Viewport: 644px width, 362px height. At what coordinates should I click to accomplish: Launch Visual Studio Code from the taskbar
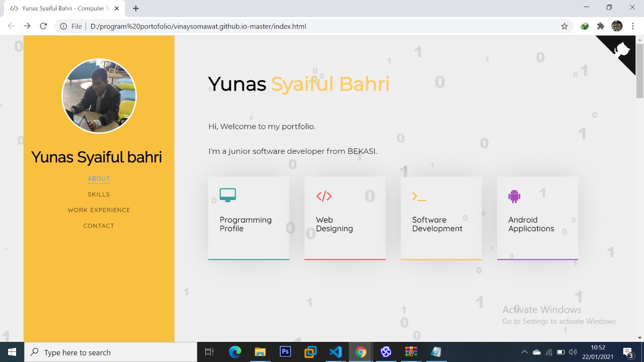pyautogui.click(x=336, y=352)
